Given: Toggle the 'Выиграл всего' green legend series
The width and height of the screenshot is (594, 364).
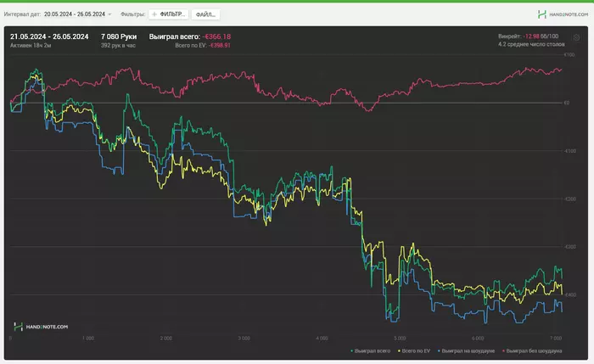Looking at the screenshot, I should tap(371, 350).
